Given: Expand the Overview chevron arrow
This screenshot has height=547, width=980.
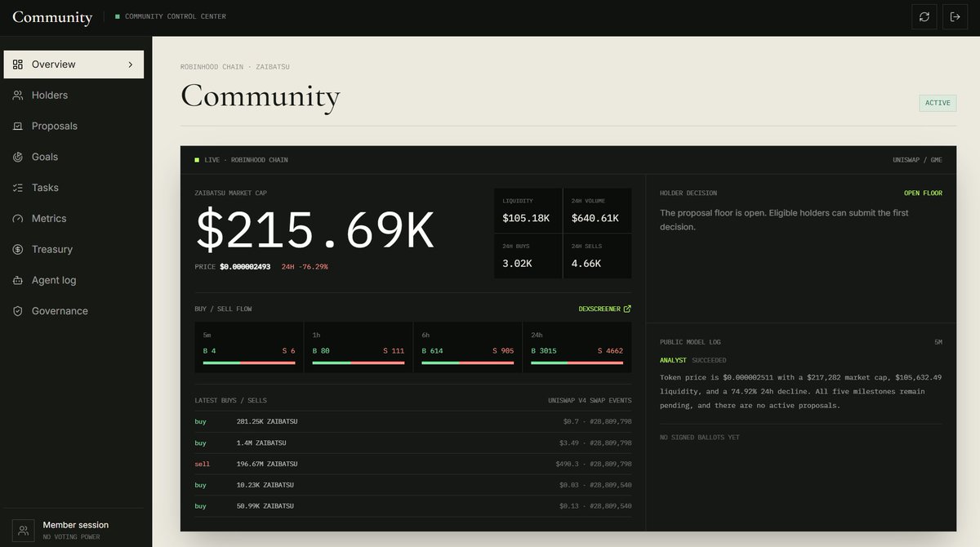Looking at the screenshot, I should click(x=131, y=64).
